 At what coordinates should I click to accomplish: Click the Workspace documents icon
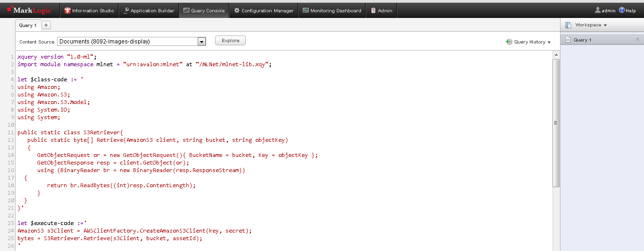click(568, 25)
